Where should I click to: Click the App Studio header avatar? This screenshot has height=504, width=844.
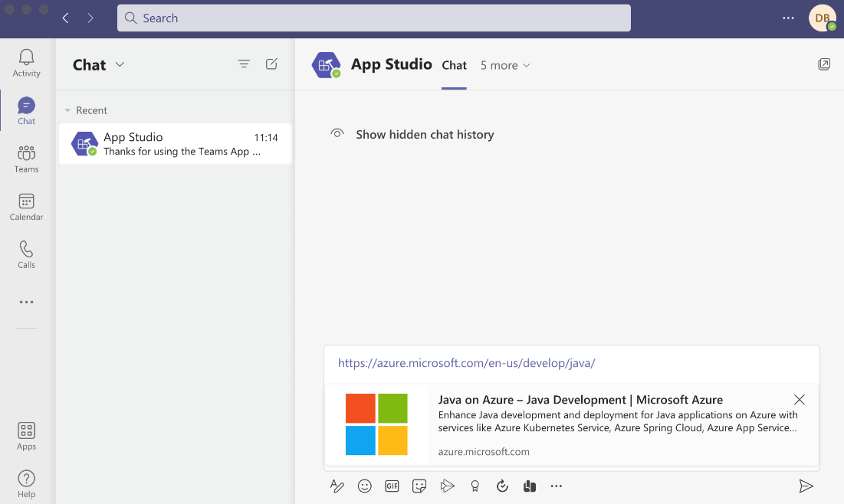click(327, 66)
